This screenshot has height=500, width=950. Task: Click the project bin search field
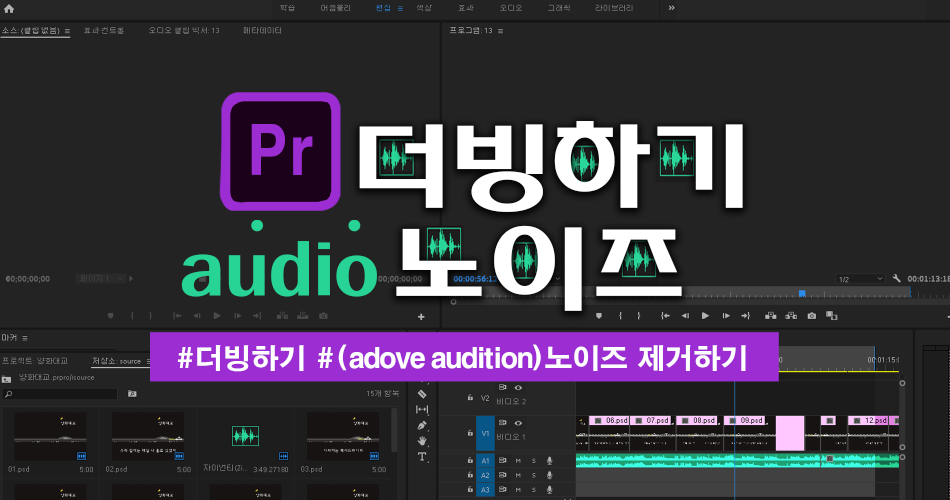coord(59,394)
